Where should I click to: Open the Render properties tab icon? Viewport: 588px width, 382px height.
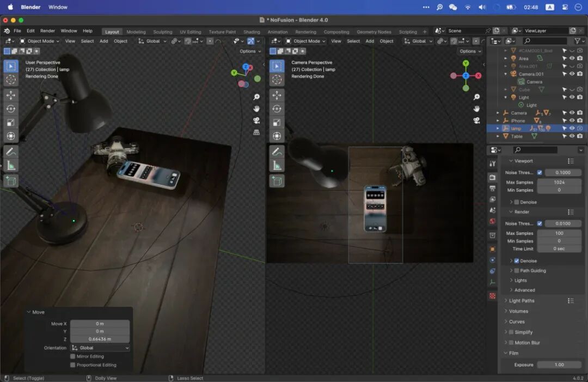pyautogui.click(x=493, y=177)
